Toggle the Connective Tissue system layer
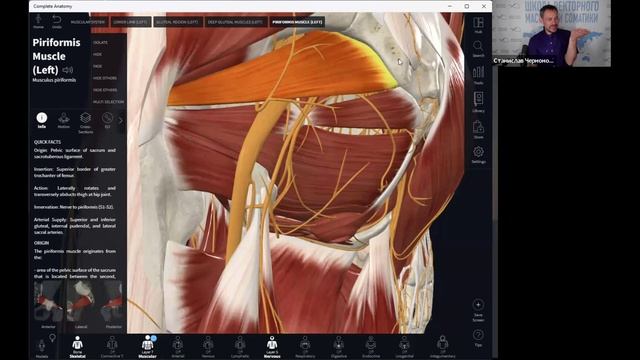The image size is (640, 360). click(112, 347)
